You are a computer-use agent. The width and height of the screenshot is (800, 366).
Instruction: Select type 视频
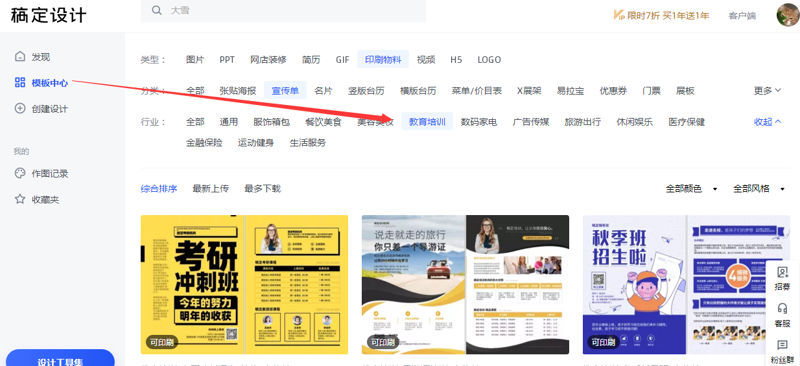(x=426, y=60)
